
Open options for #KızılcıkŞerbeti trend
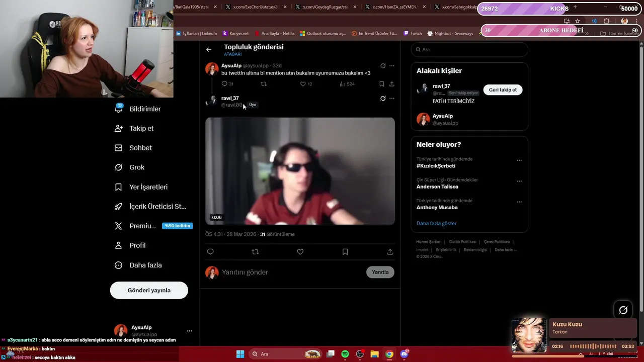pyautogui.click(x=519, y=160)
